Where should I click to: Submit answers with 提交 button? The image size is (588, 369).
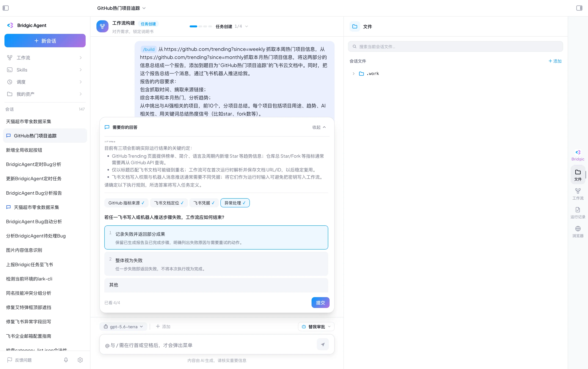coord(320,303)
